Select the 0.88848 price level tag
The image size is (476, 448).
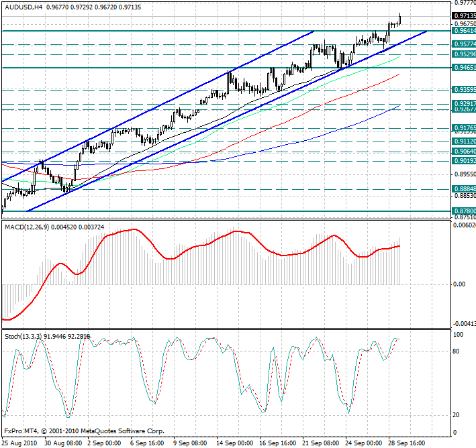point(463,189)
